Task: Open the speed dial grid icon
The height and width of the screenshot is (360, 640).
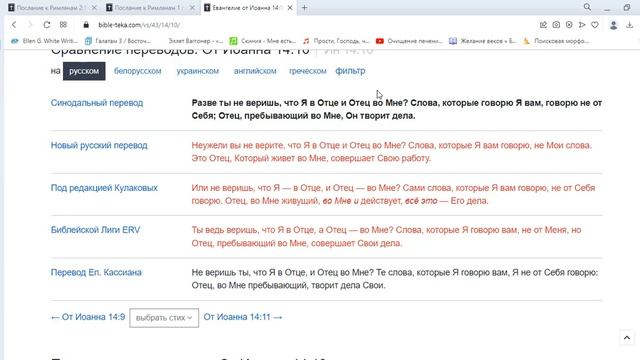Action: point(63,25)
